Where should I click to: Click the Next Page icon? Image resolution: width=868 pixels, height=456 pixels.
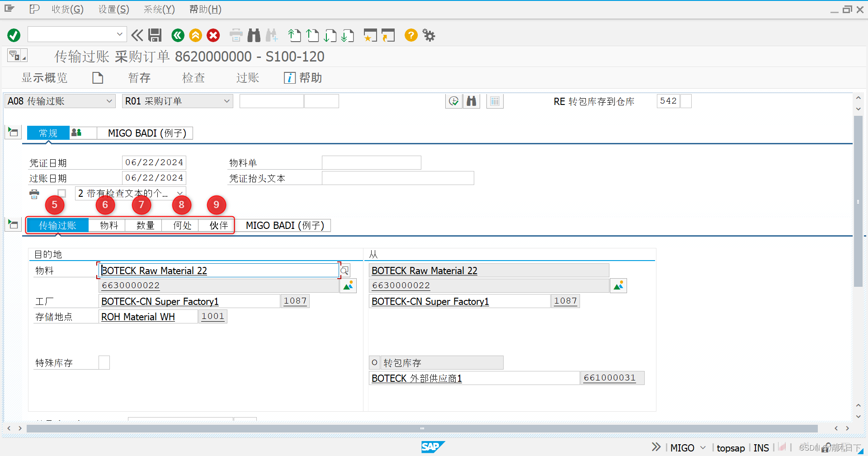tap(330, 35)
